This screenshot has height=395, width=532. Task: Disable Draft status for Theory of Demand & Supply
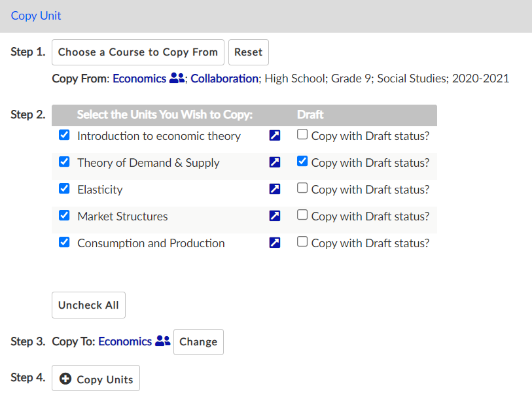[302, 161]
